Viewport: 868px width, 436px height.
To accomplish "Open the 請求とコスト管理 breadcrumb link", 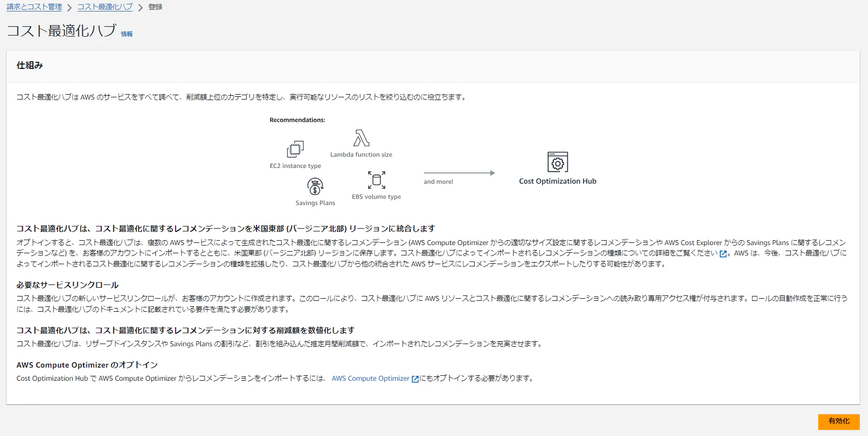I will [34, 7].
